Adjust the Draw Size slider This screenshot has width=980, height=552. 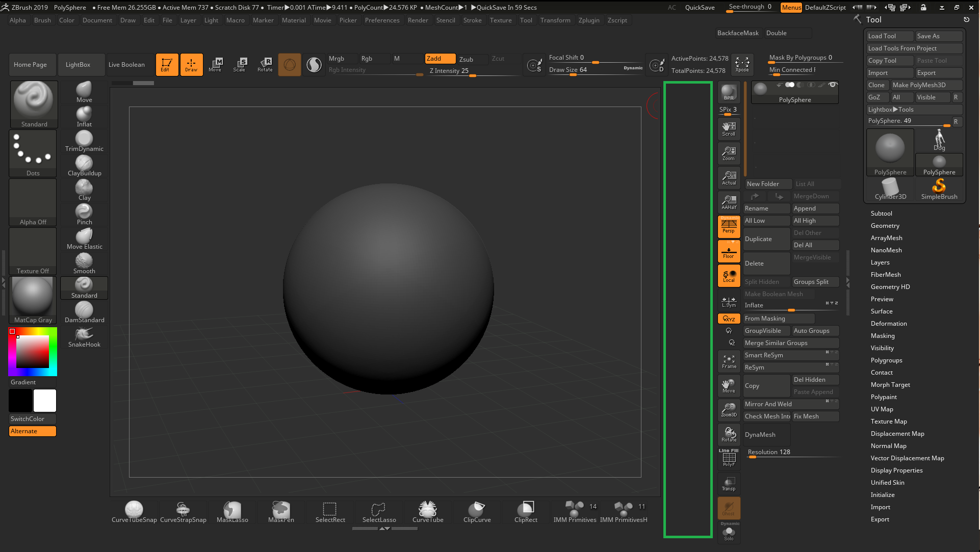tap(596, 70)
